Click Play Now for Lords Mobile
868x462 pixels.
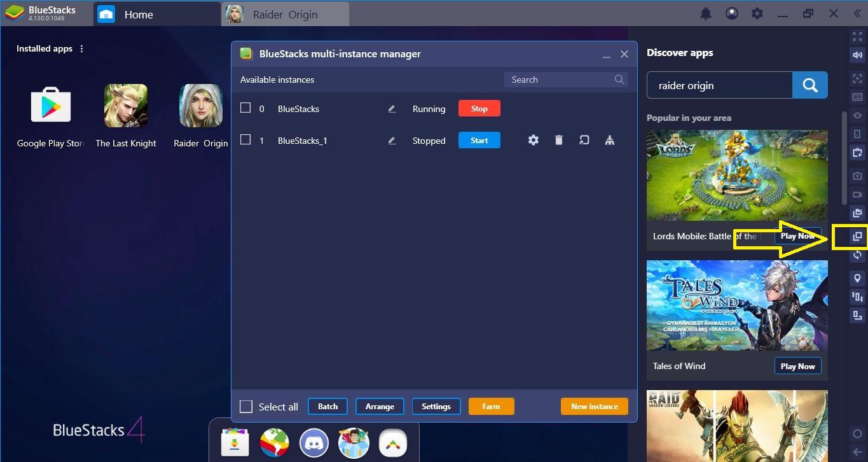pos(798,236)
